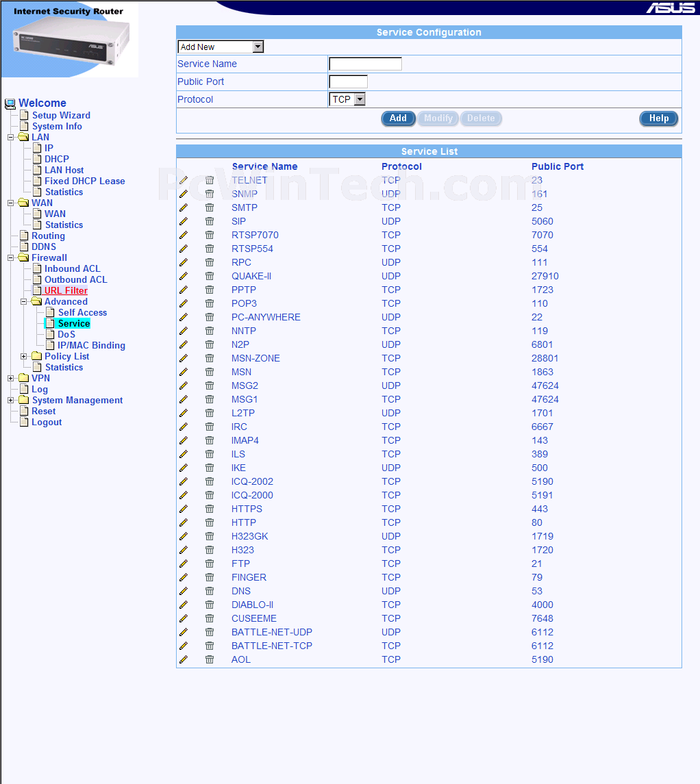Click the trash icon for IRC
The image size is (700, 784).
(x=210, y=427)
